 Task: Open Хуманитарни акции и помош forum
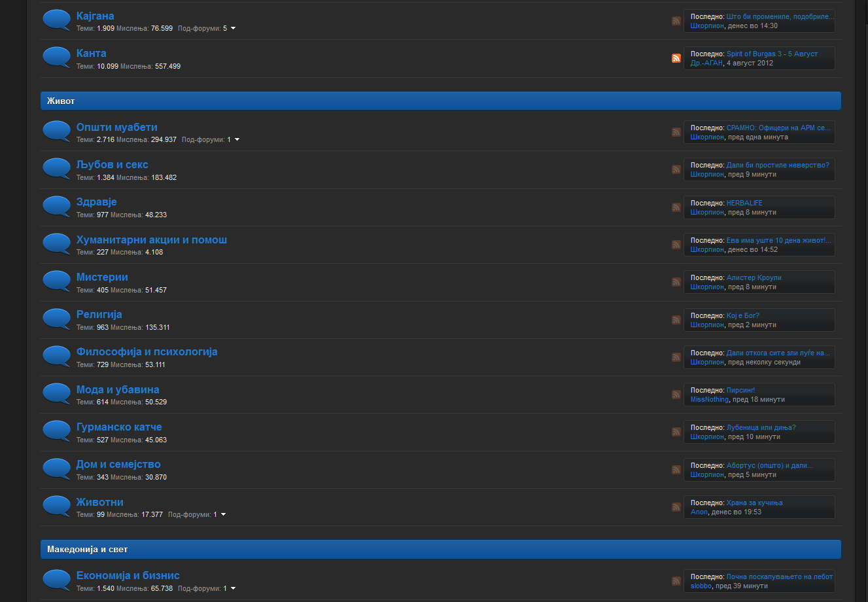pyautogui.click(x=152, y=239)
